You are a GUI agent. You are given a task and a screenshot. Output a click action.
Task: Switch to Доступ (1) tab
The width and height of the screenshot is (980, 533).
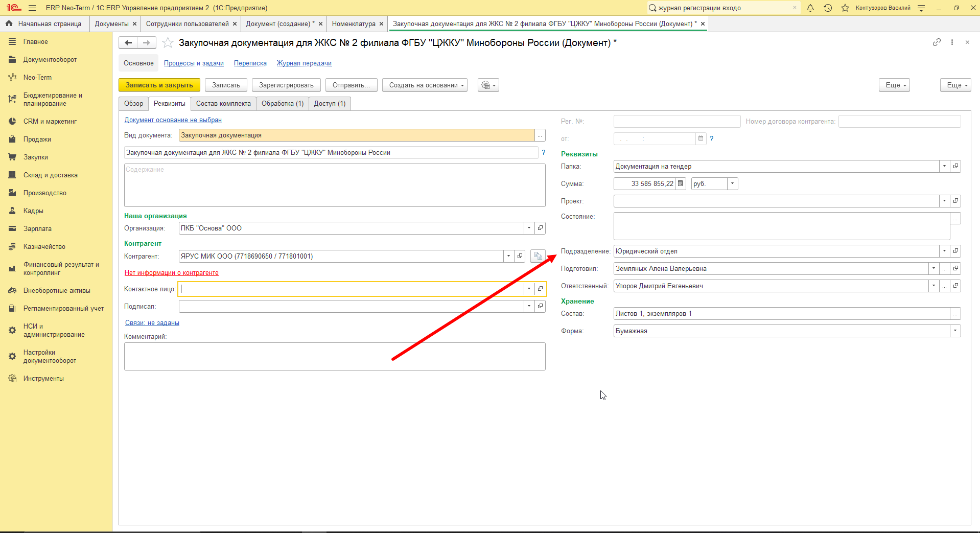330,103
